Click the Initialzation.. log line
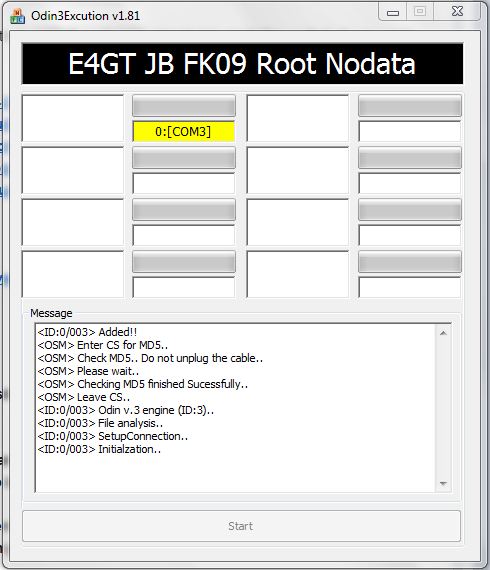This screenshot has width=490, height=570. (99, 449)
